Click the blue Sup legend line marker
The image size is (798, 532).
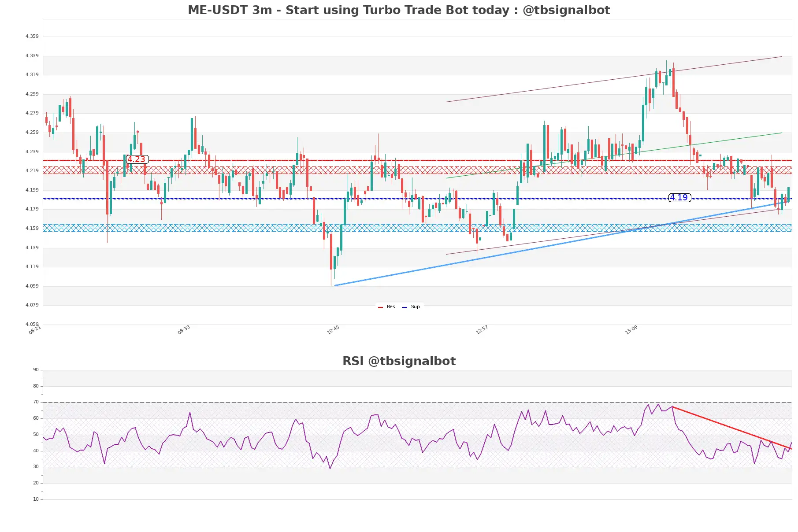click(x=405, y=307)
